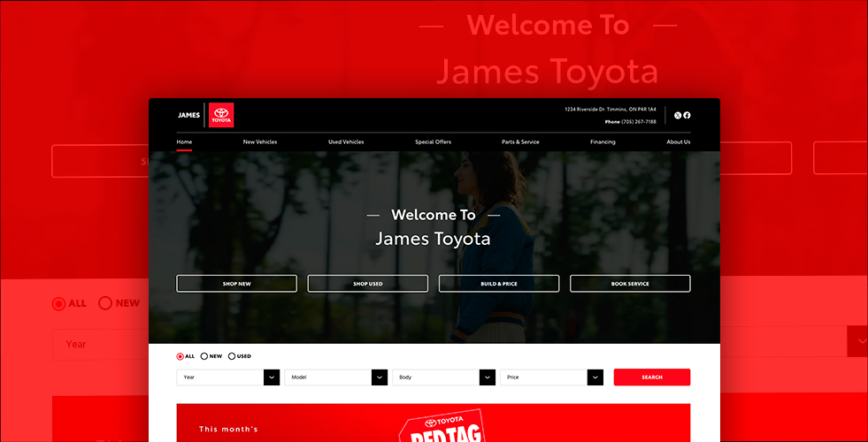
Task: Open the New Vehicles menu
Action: tap(259, 142)
